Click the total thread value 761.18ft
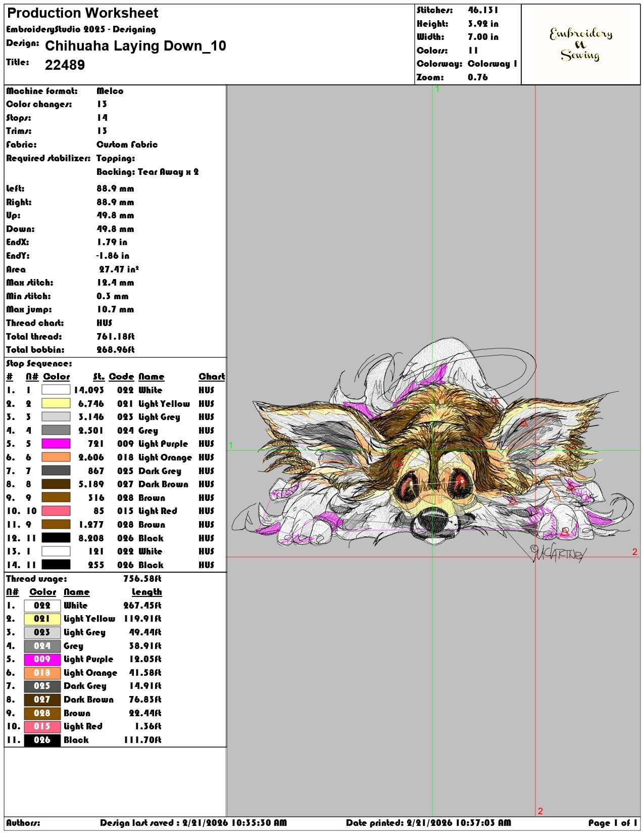This screenshot has height=834, width=644. click(115, 337)
